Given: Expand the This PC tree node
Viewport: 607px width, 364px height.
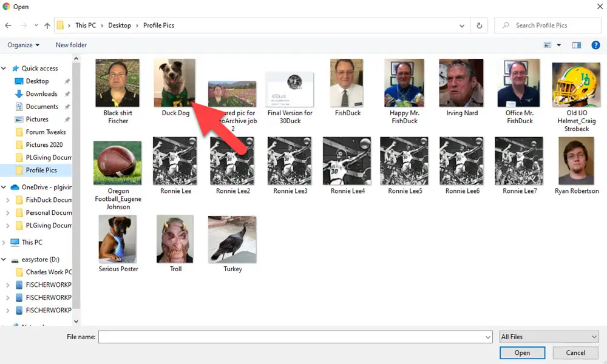Looking at the screenshot, I should (5, 243).
